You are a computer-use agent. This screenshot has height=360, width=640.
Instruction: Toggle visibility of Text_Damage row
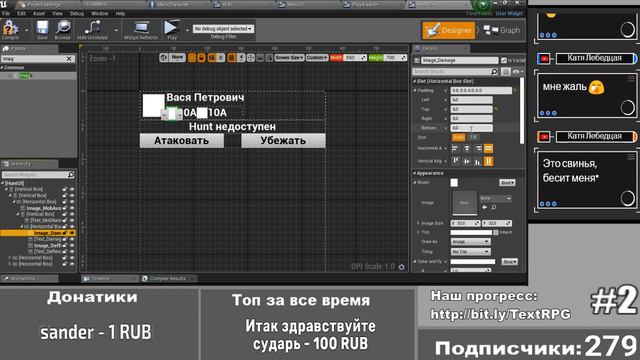point(72,239)
